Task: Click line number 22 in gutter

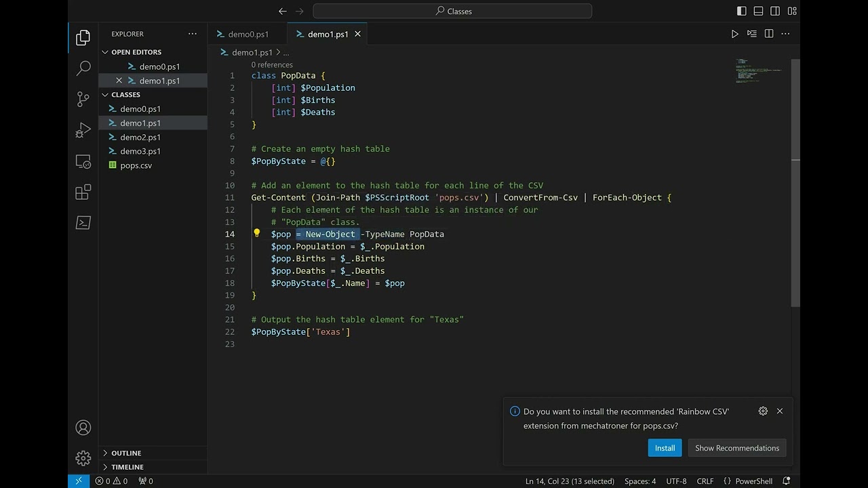Action: [x=230, y=332]
